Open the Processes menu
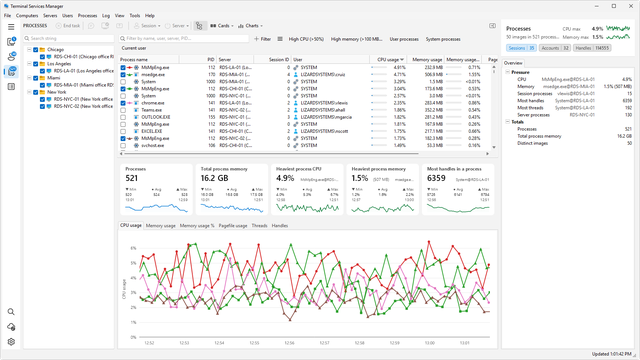Image resolution: width=640 pixels, height=360 pixels. coord(87,16)
